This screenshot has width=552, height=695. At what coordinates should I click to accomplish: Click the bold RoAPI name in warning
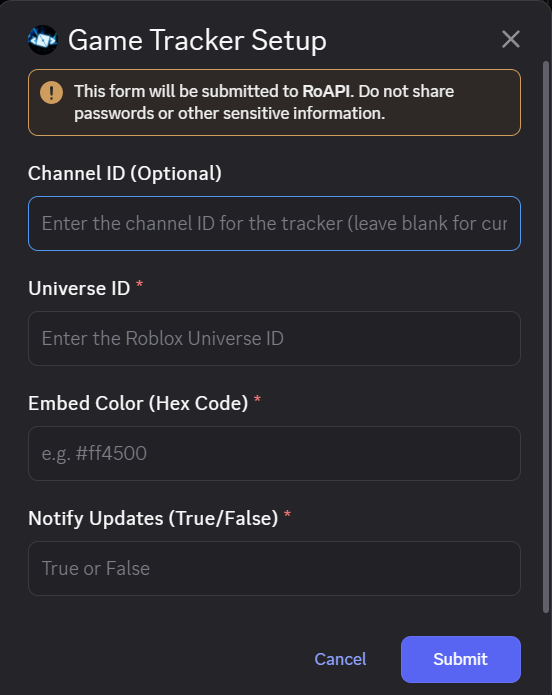(x=327, y=91)
